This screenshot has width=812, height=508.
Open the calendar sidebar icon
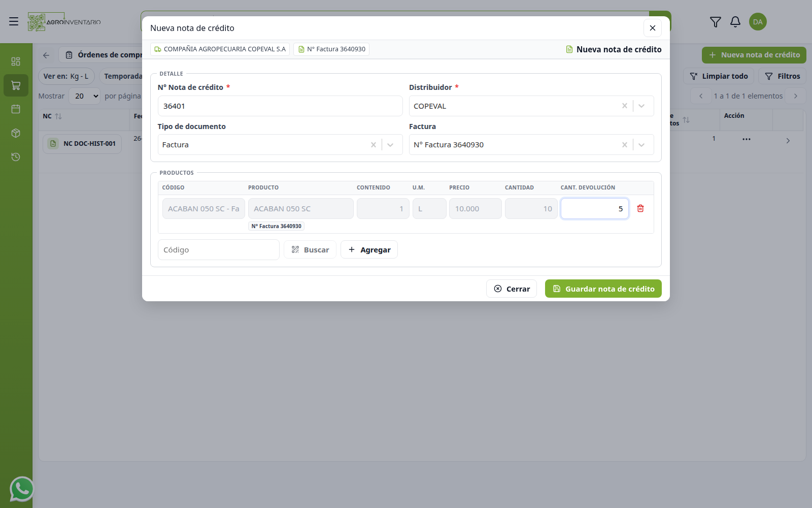point(16,109)
